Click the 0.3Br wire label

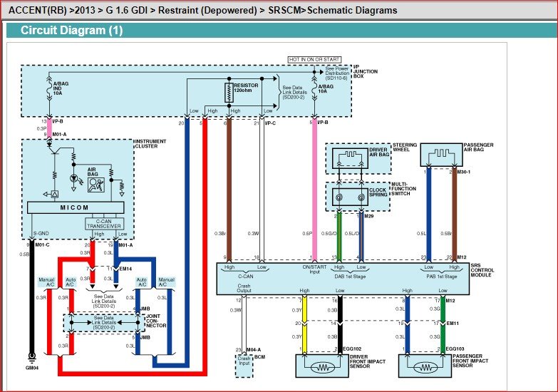(219, 234)
